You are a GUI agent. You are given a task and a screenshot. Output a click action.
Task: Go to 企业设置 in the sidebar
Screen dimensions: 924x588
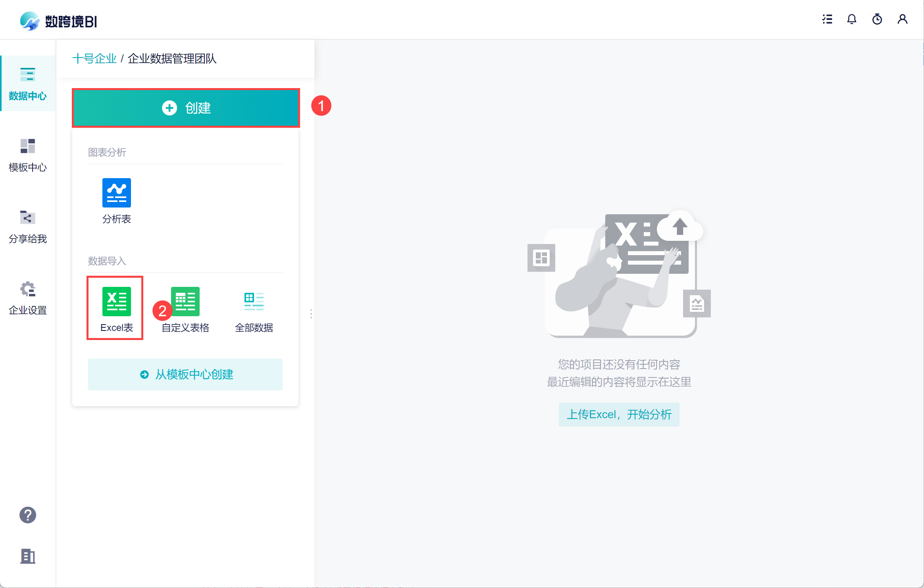(x=27, y=298)
